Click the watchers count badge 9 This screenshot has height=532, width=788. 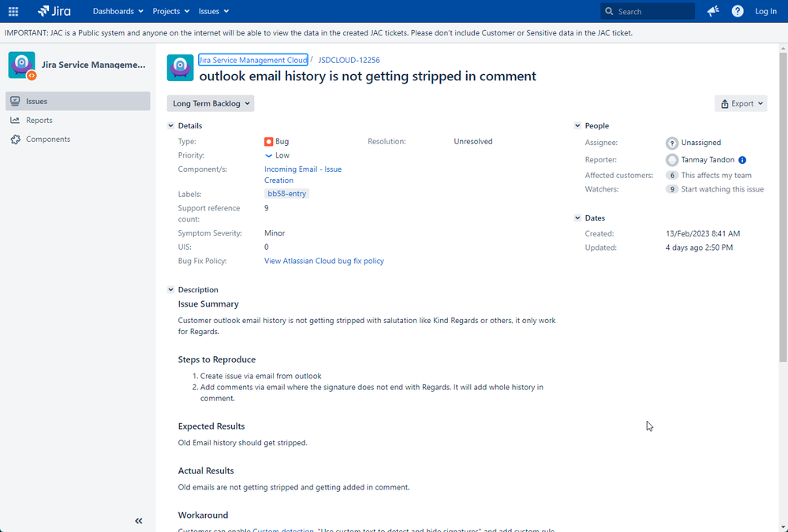[672, 189]
